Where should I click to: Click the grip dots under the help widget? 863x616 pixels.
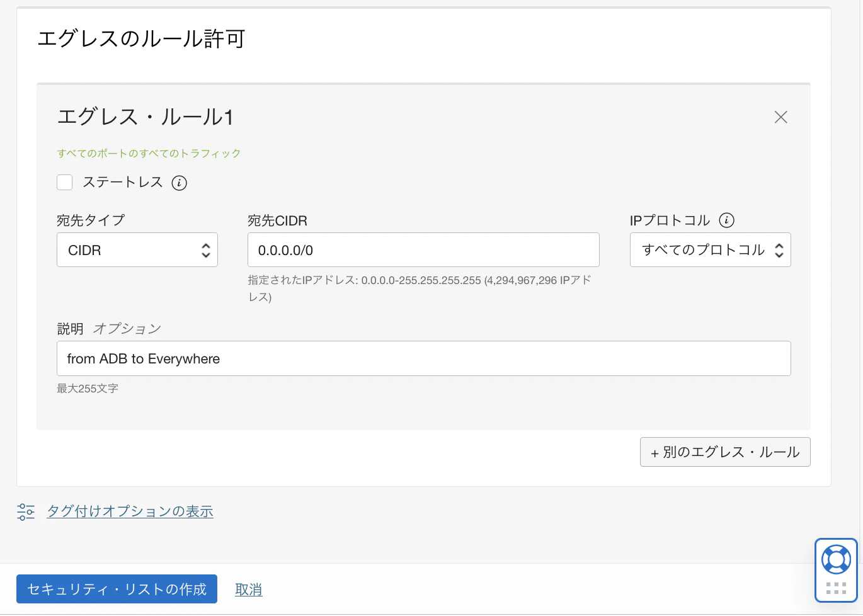click(836, 588)
